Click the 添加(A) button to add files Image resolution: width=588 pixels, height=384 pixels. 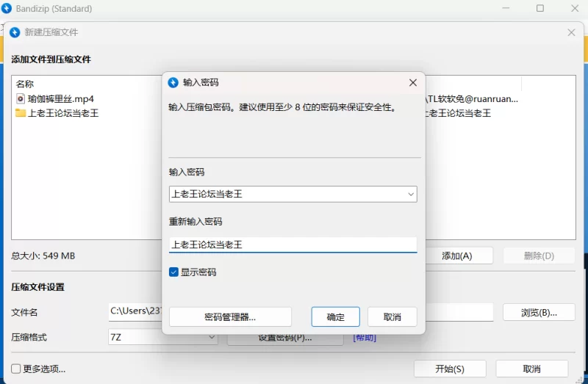[x=456, y=256]
